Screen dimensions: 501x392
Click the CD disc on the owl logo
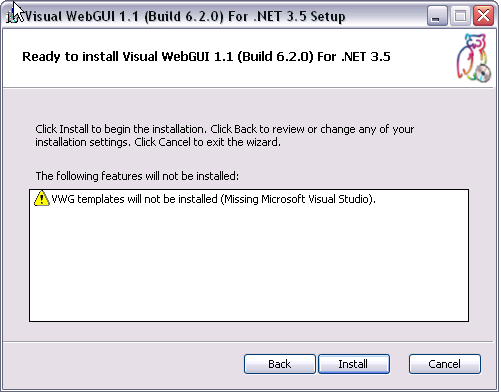click(x=483, y=73)
